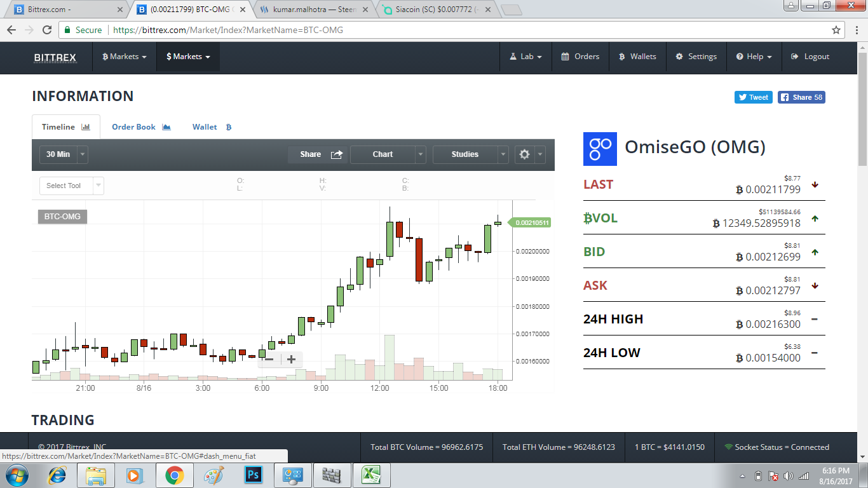Click the down arrow beside ASK
This screenshot has height=488, width=868.
point(815,286)
